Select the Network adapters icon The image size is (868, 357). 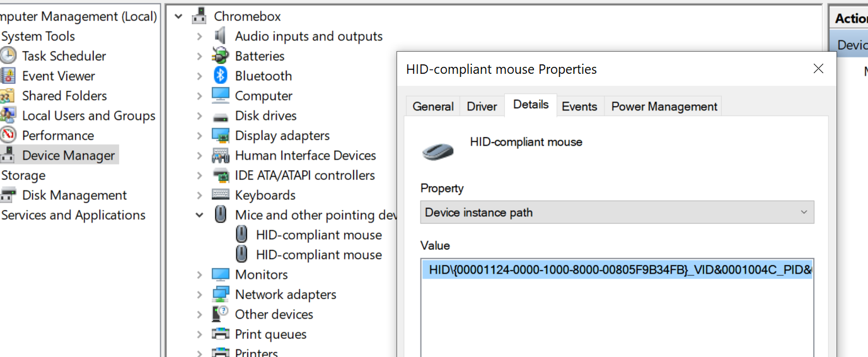coord(220,295)
